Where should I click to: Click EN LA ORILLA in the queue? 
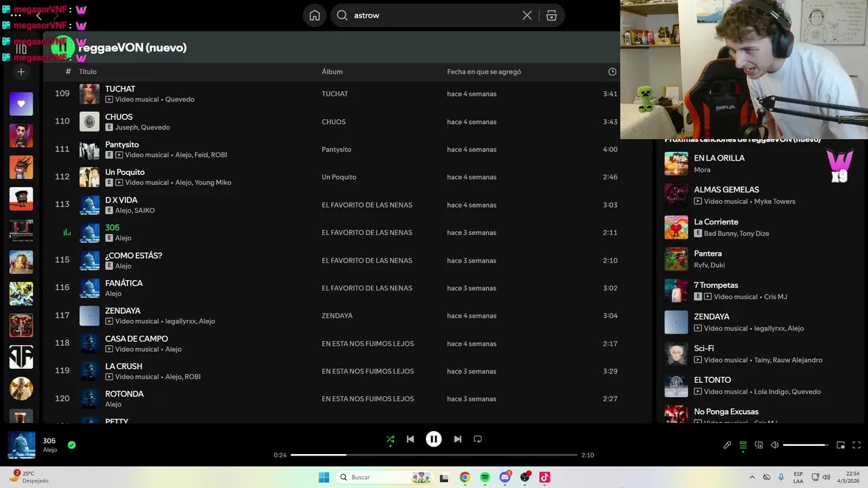719,158
